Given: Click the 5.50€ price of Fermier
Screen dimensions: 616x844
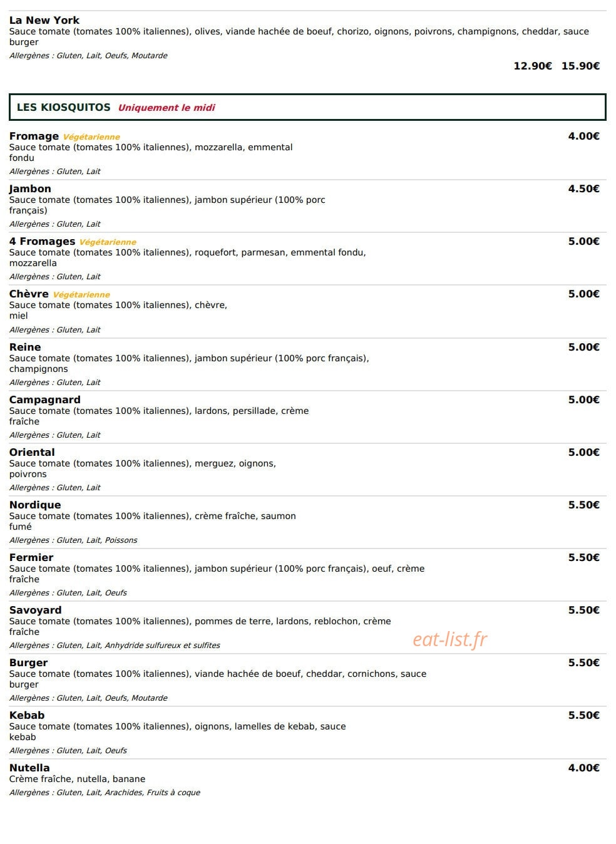Looking at the screenshot, I should pos(583,557).
